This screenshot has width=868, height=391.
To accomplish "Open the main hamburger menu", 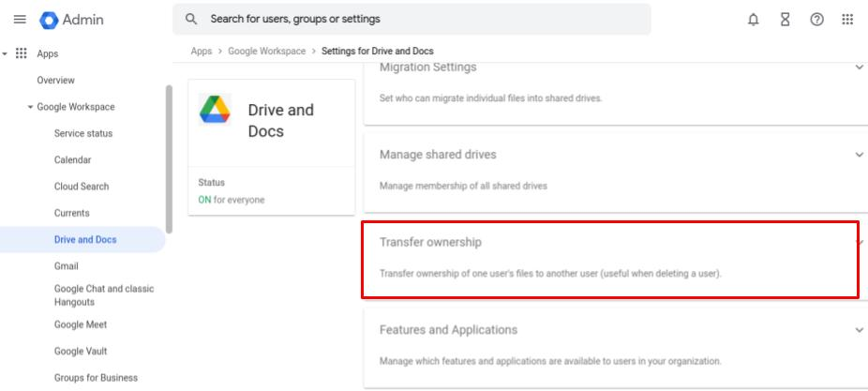I will pyautogui.click(x=20, y=20).
